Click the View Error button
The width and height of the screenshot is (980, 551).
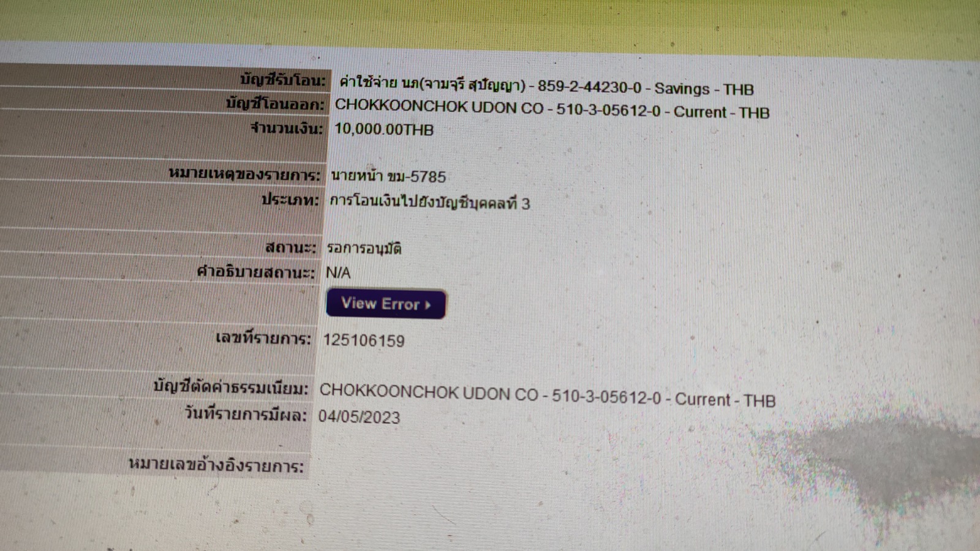tap(386, 304)
